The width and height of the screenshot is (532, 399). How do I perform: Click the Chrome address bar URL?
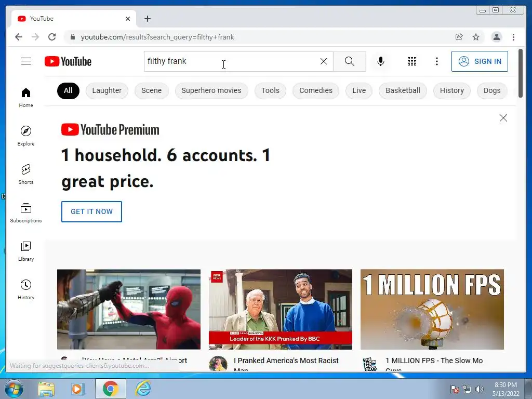[157, 37]
